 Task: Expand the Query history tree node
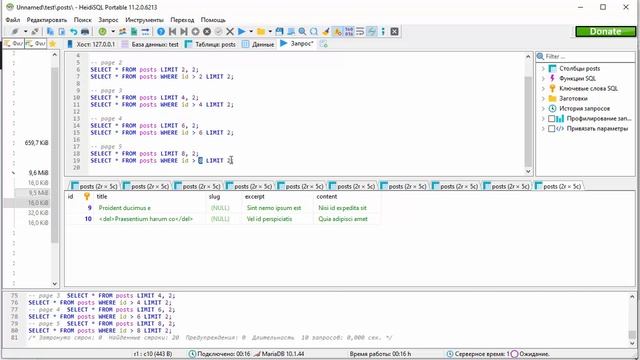pyautogui.click(x=543, y=109)
